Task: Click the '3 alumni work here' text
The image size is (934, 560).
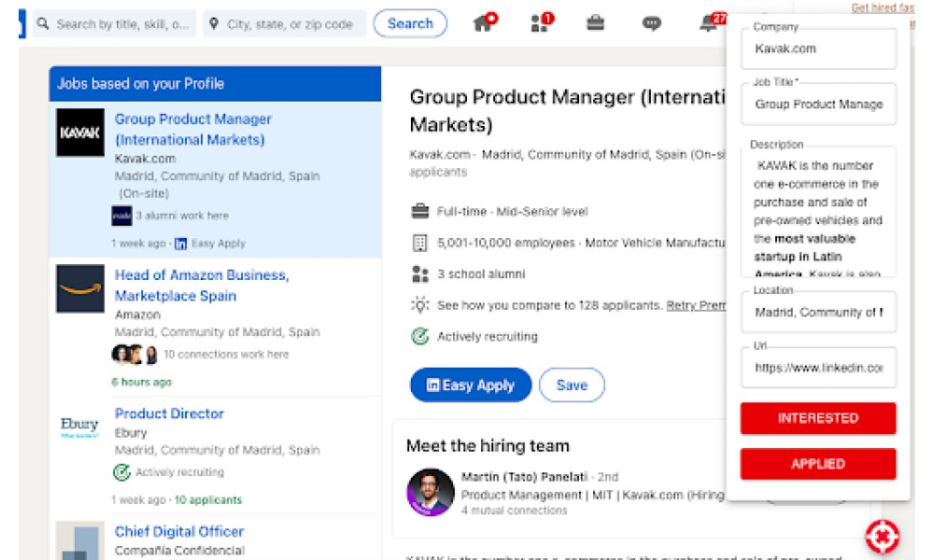Action: (182, 216)
